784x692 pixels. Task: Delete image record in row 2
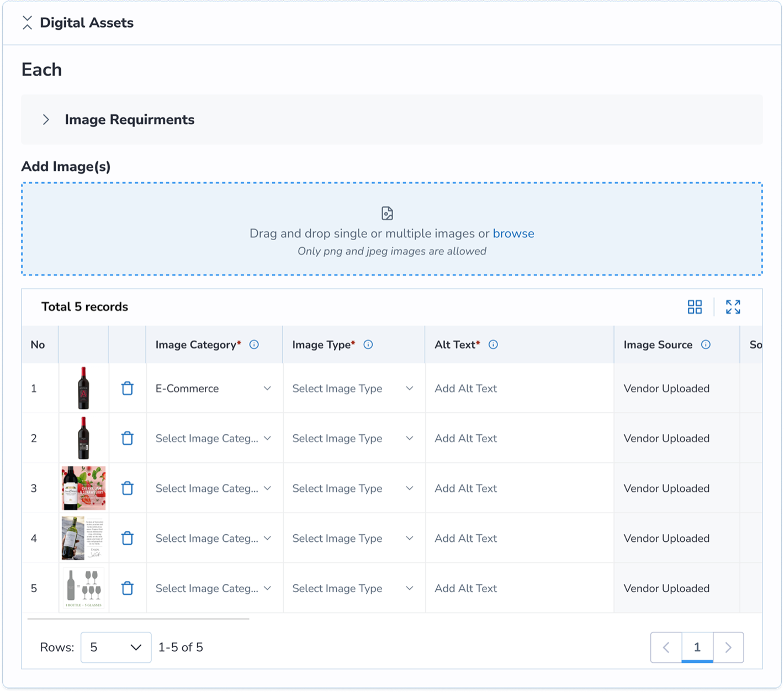point(128,438)
